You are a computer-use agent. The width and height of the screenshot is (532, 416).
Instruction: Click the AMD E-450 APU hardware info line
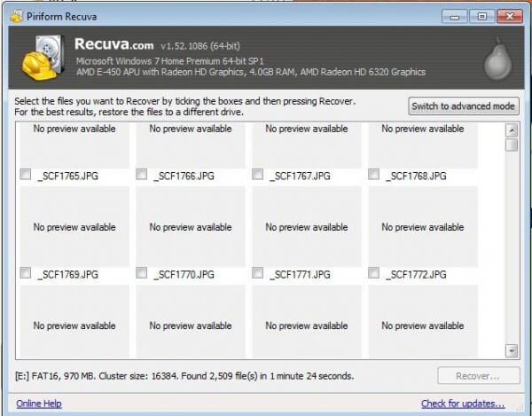251,72
